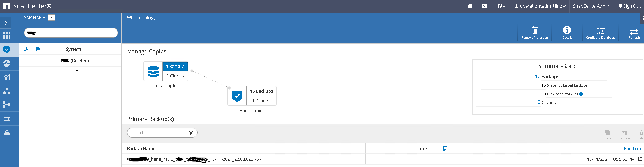
Task: Open the Settings sliders icon
Action: (x=7, y=119)
